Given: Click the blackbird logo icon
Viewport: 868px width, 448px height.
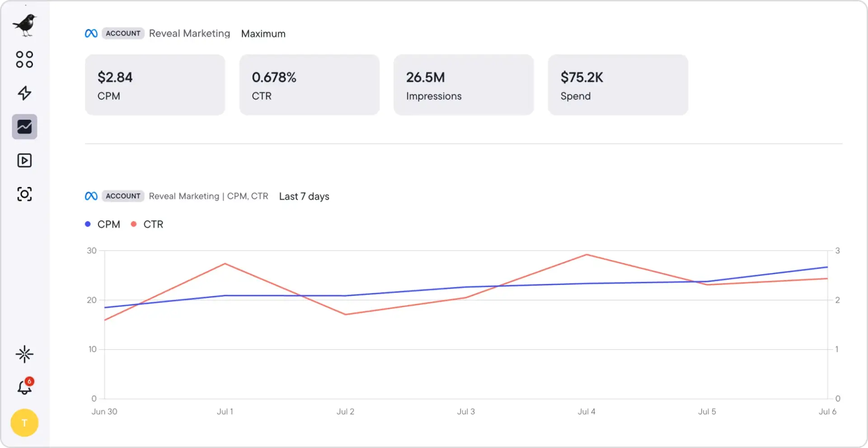Looking at the screenshot, I should (x=25, y=25).
